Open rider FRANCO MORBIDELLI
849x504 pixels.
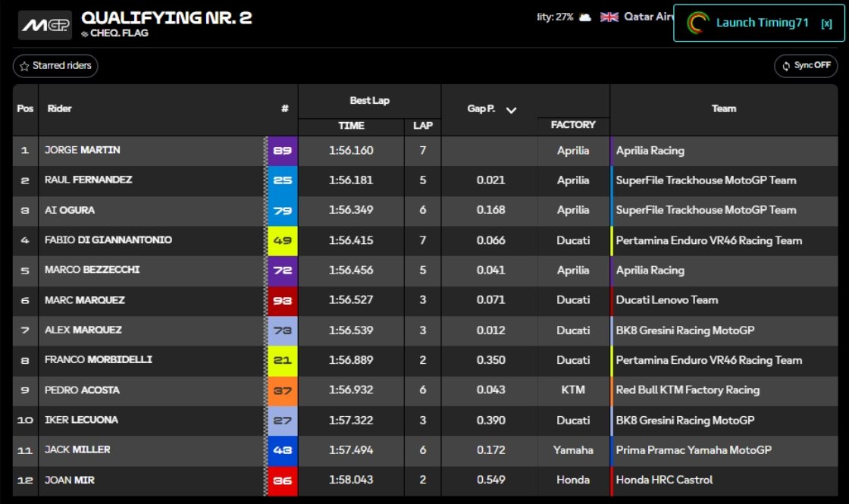point(98,359)
